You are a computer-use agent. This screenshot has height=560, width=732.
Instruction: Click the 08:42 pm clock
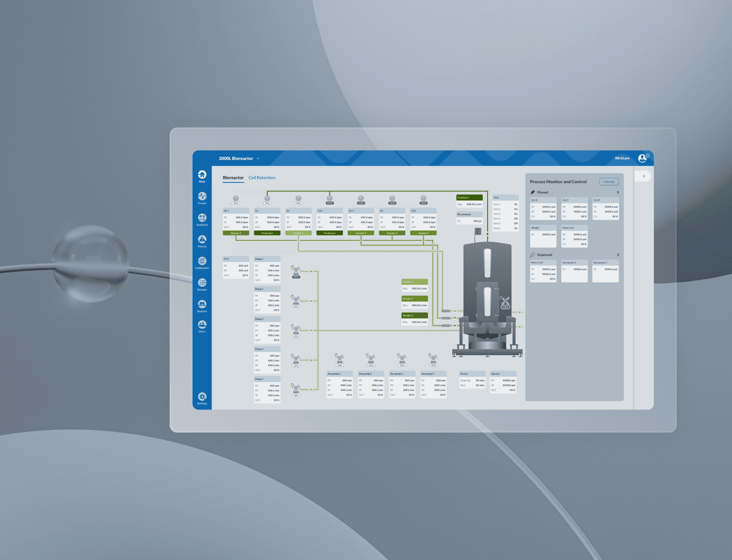(622, 158)
